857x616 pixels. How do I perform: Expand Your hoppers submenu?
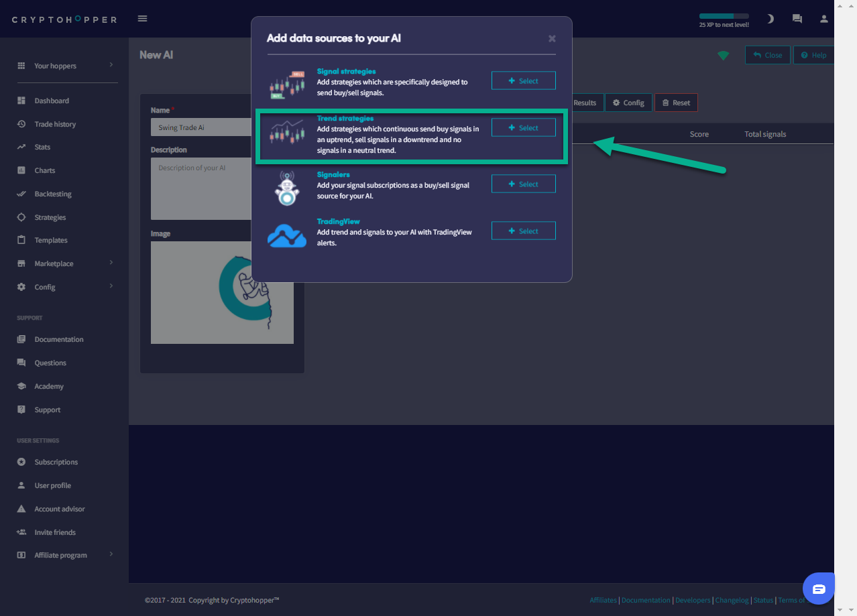64,66
